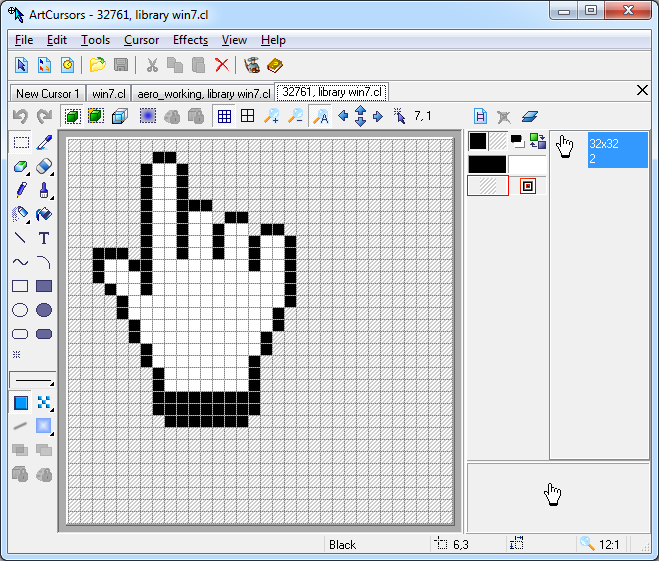Choose the Flood Fill bucket tool

coord(44,214)
